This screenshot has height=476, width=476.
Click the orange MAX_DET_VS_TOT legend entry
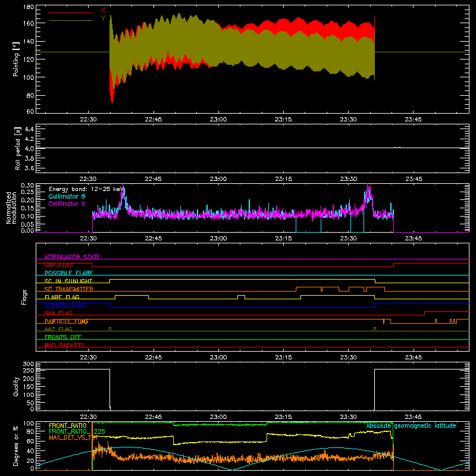[x=74, y=437]
